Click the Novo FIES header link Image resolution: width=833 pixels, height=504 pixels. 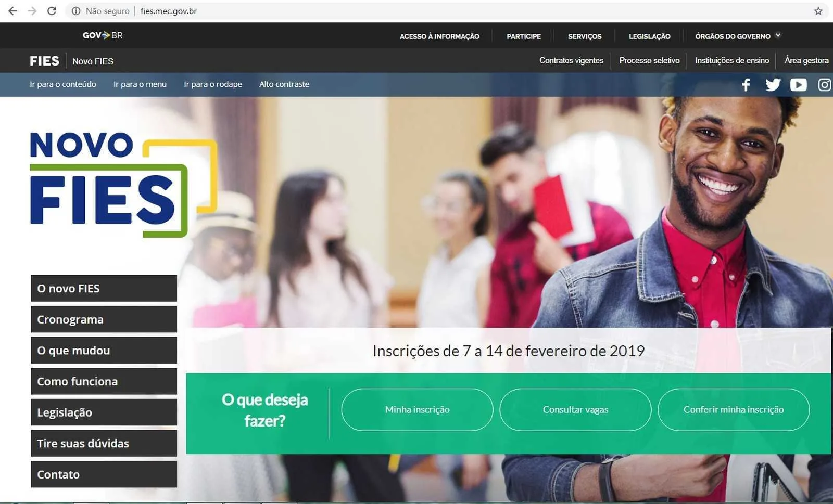[x=93, y=61]
